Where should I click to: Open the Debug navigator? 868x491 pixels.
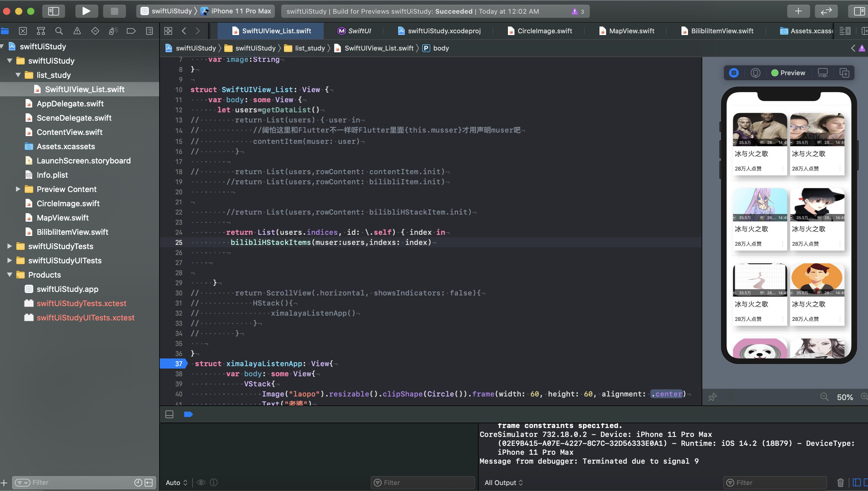tap(113, 31)
